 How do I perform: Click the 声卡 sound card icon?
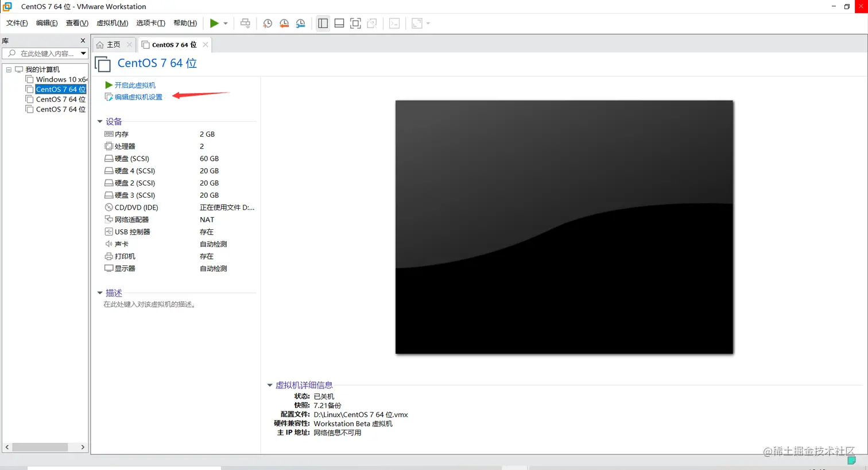(108, 244)
